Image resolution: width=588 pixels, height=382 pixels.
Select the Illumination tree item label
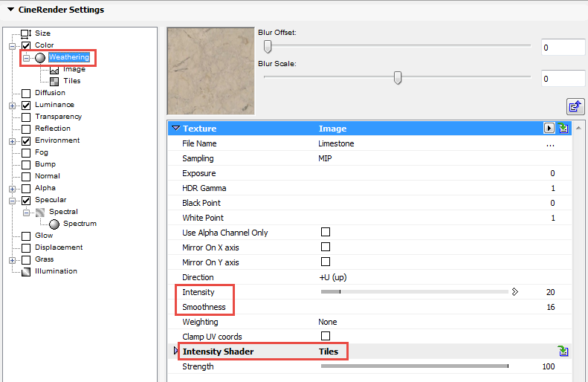(x=56, y=271)
